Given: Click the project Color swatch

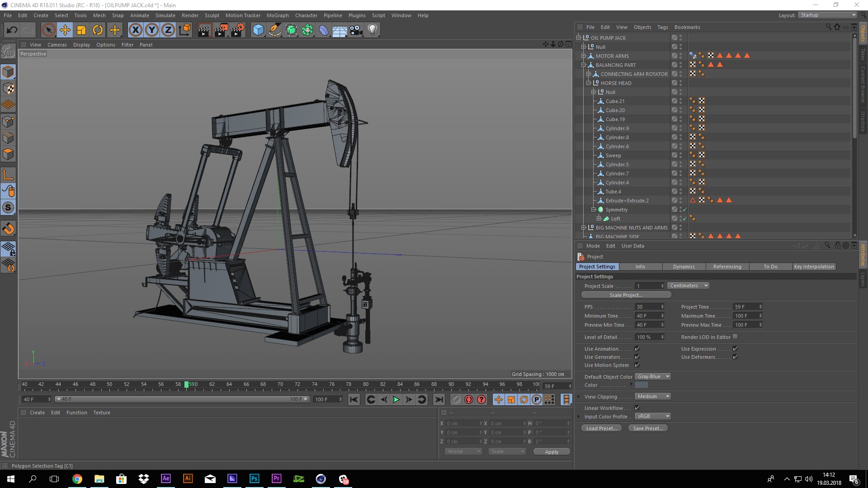Looking at the screenshot, I should [641, 385].
